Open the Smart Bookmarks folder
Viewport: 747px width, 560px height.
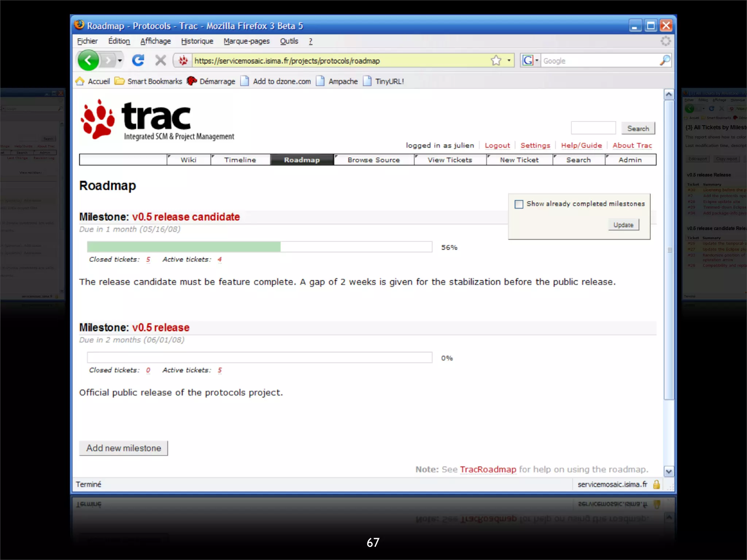click(148, 81)
